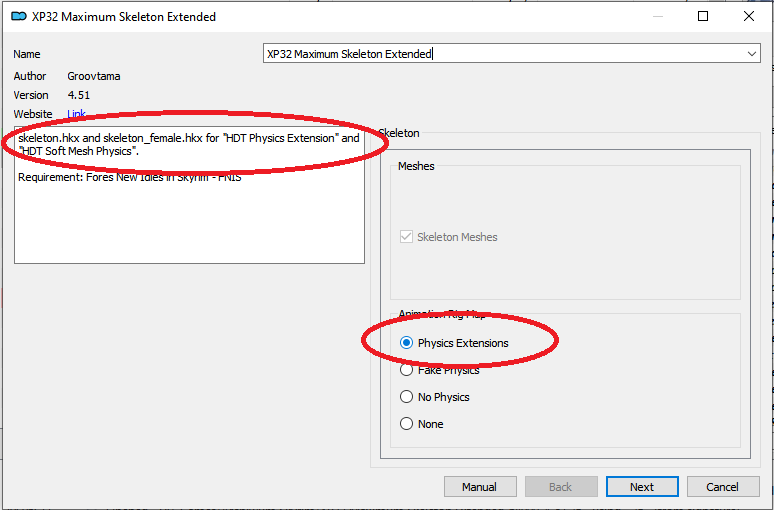Image resolution: width=774 pixels, height=510 pixels.
Task: Click the version value 4.51
Action: (x=79, y=95)
